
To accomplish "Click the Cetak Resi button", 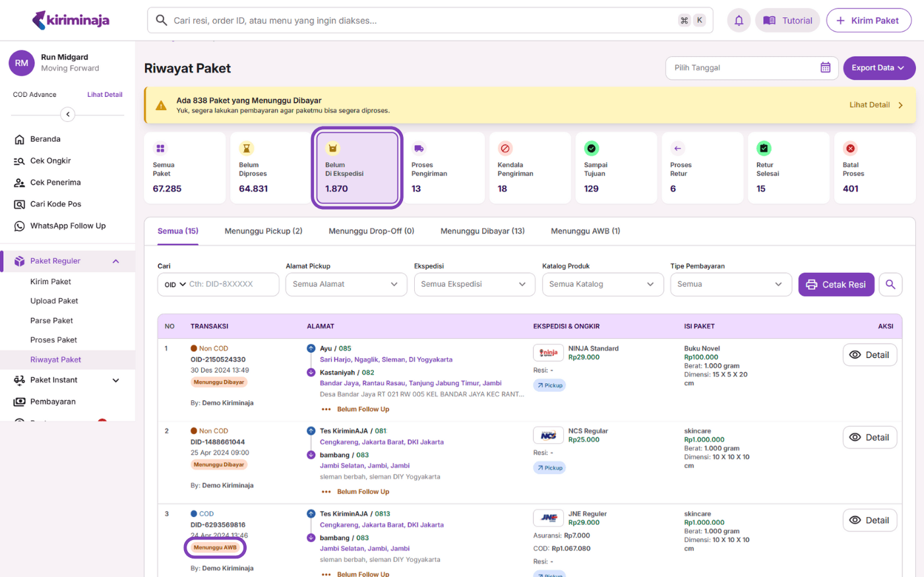I will (x=836, y=284).
